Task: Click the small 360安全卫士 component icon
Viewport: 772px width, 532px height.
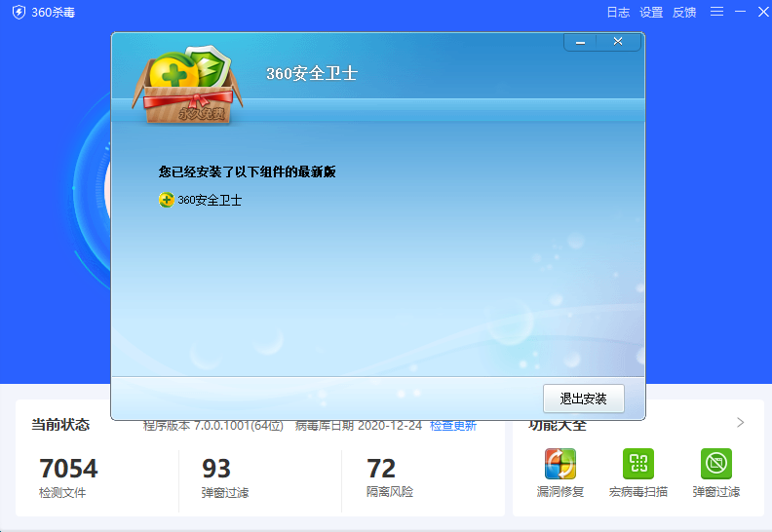Action: pos(167,200)
